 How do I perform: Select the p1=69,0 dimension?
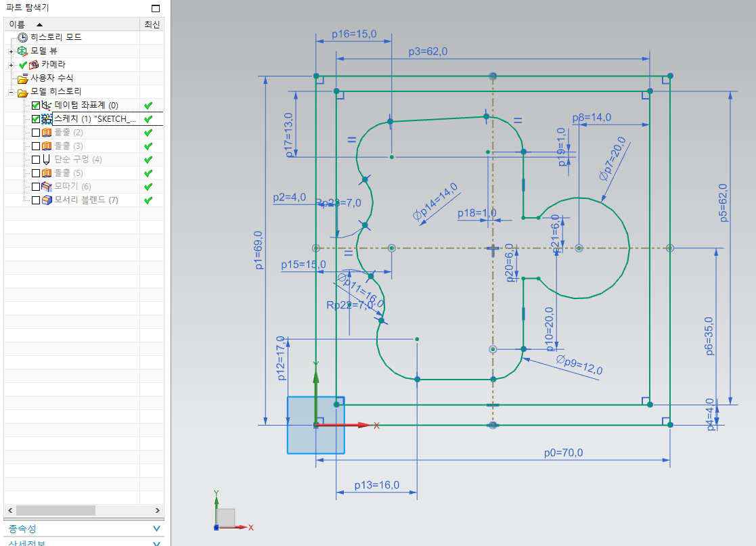click(259, 250)
